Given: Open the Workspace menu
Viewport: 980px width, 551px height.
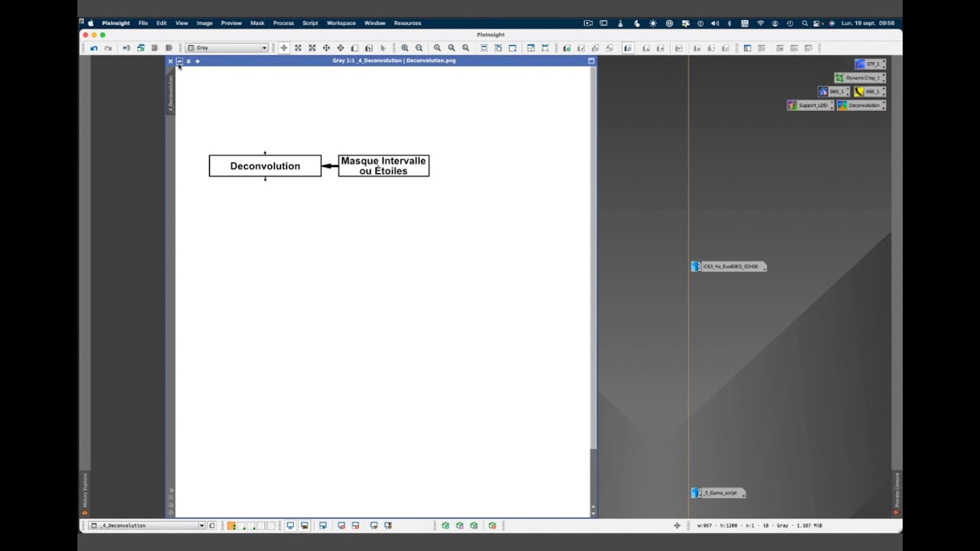Looking at the screenshot, I should click(341, 23).
